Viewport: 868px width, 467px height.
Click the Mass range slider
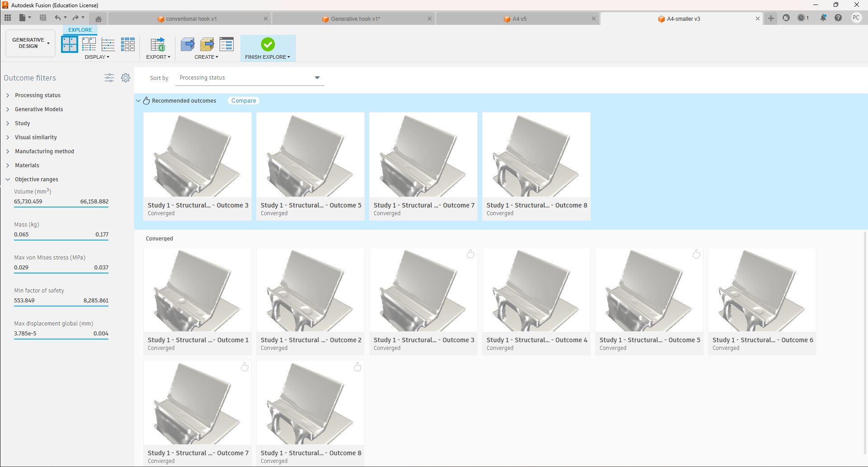point(61,240)
